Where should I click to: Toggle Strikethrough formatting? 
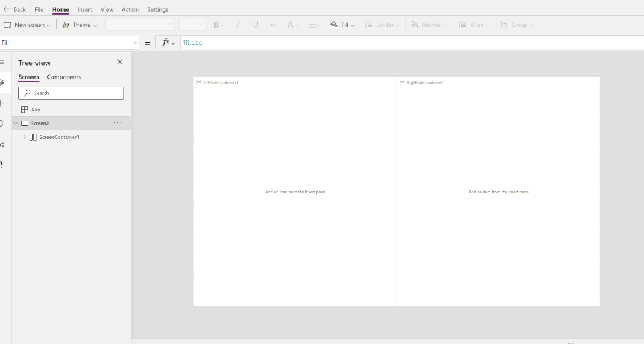(x=272, y=25)
